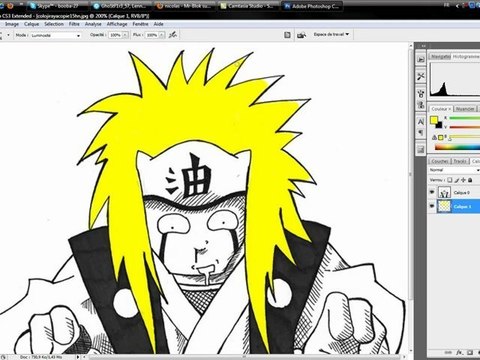The height and width of the screenshot is (360, 480).
Task: Open the Brushes panel icon
Action: pyautogui.click(x=421, y=93)
